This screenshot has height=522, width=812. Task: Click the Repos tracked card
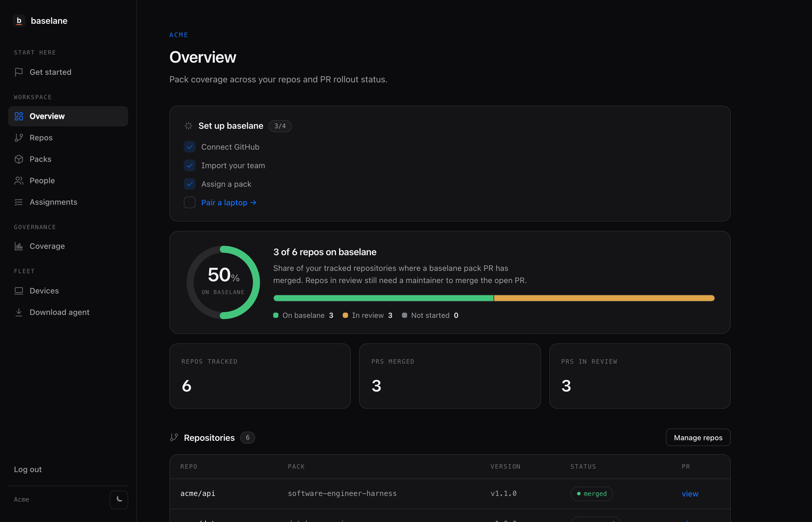260,376
